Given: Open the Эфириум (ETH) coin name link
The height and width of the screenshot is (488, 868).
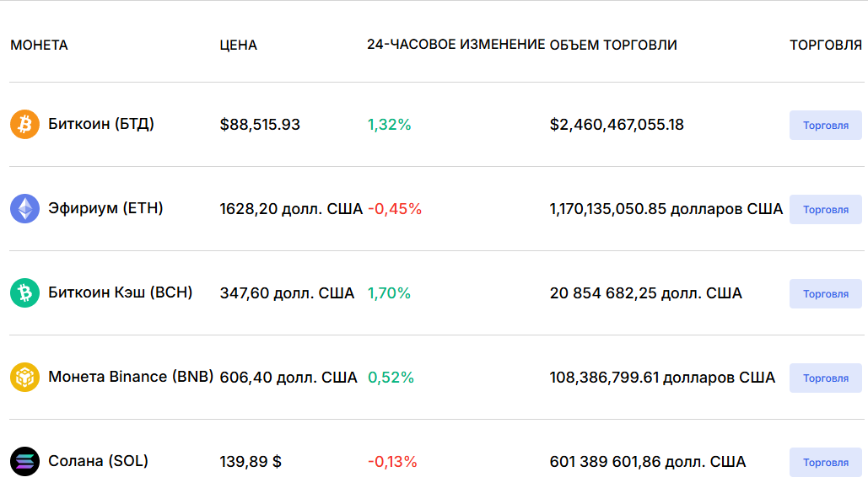Looking at the screenshot, I should 105,208.
